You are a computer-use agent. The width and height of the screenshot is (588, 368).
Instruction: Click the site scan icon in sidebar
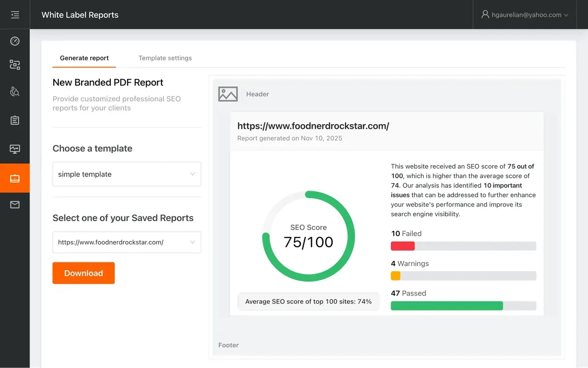15,65
